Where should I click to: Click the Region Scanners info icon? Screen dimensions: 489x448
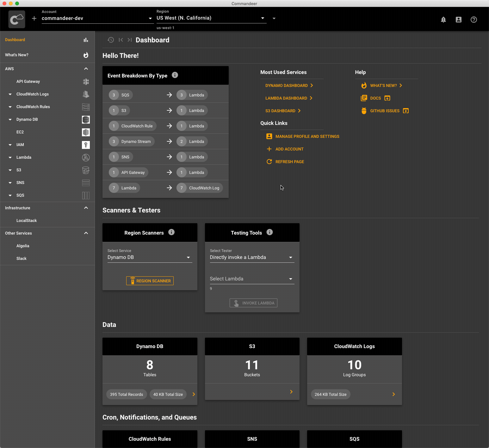click(x=171, y=232)
